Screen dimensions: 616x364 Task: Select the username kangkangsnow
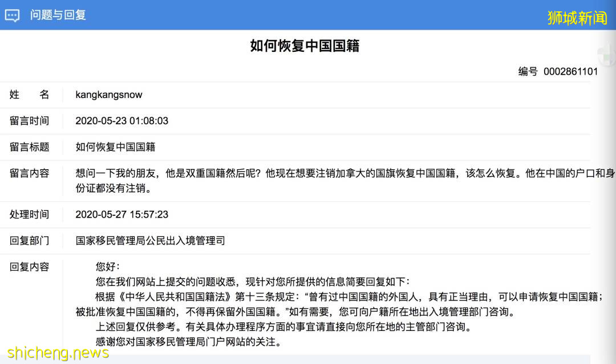110,94
